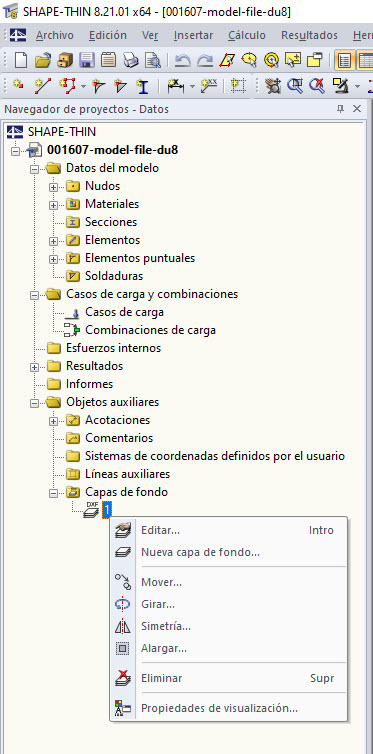373x754 pixels.
Task: Collapse the 001607-model-file-du8 tree node
Action: [x=15, y=151]
